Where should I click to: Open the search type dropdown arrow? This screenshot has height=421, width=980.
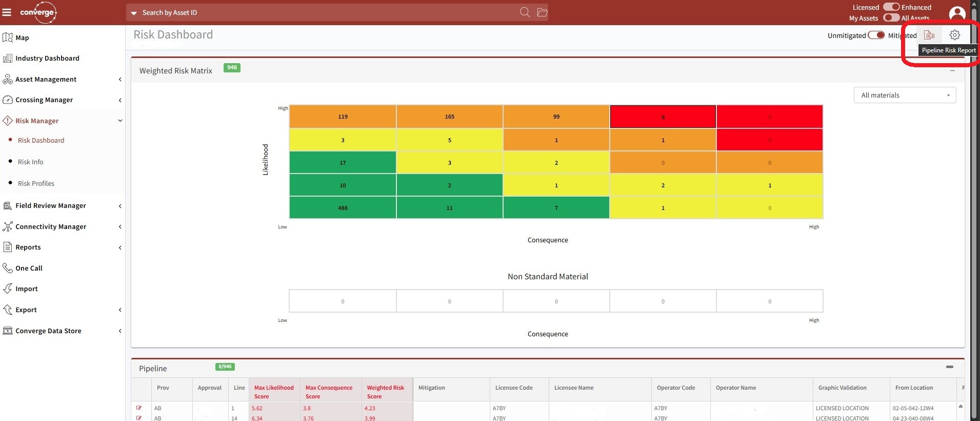[x=134, y=13]
